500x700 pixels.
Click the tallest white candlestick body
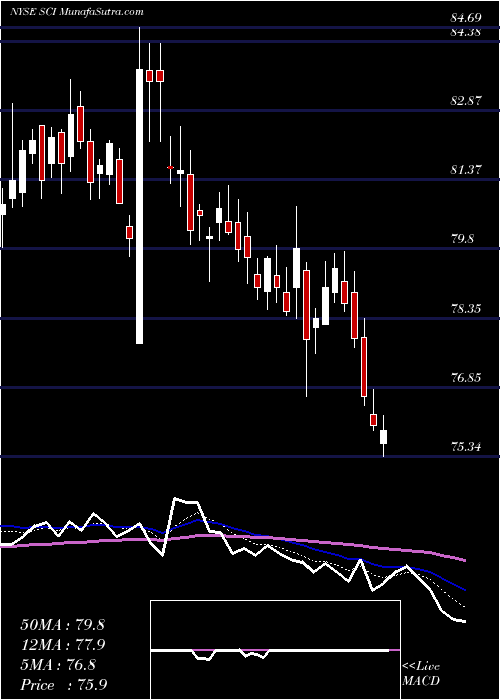(140, 206)
